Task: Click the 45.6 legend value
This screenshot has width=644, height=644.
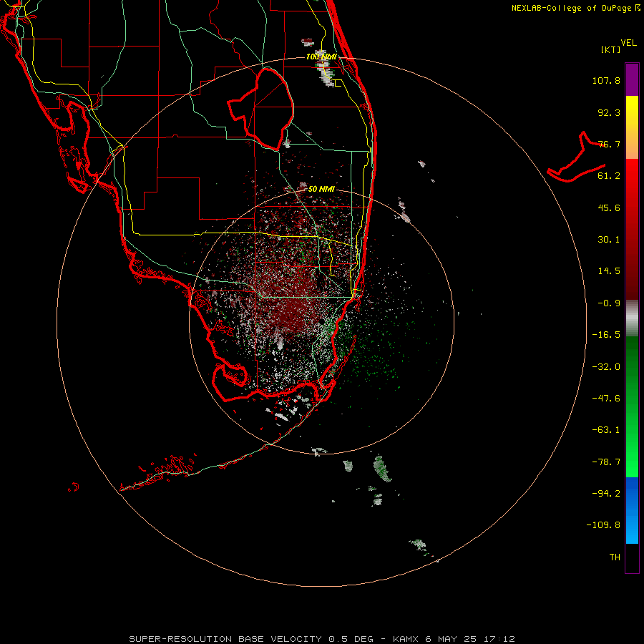Action: click(x=609, y=208)
